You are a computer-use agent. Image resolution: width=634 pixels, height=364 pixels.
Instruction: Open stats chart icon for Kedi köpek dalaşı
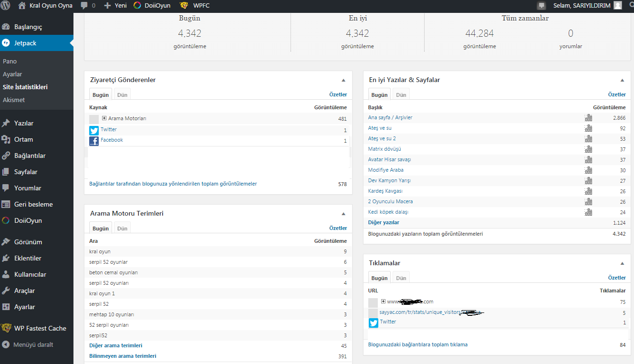click(588, 212)
